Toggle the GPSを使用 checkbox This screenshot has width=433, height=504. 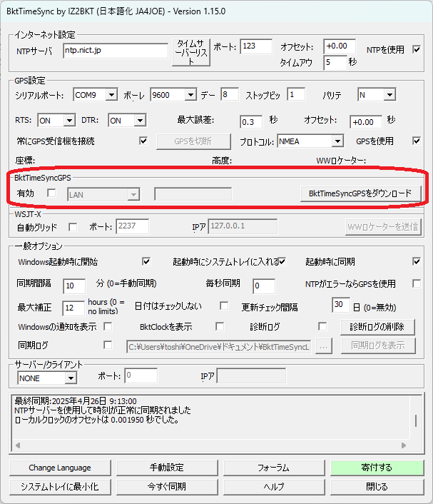tap(417, 141)
